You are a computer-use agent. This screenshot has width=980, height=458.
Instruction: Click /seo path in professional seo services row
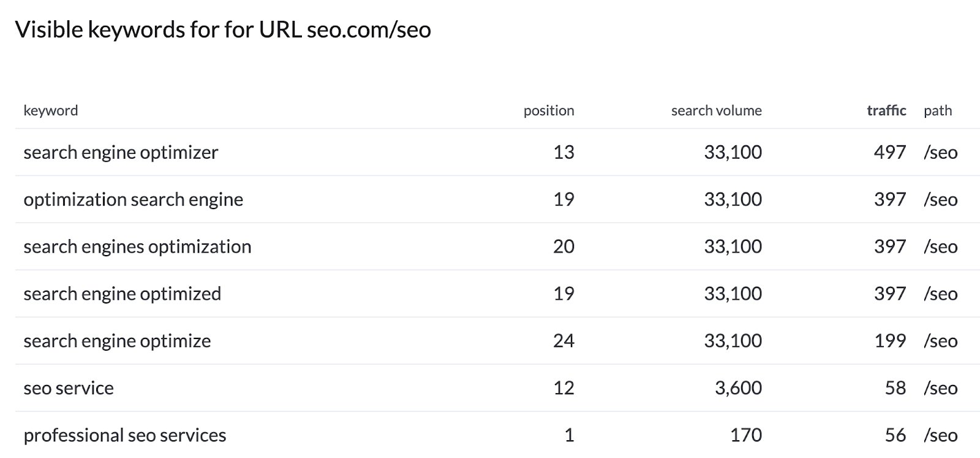coord(940,436)
